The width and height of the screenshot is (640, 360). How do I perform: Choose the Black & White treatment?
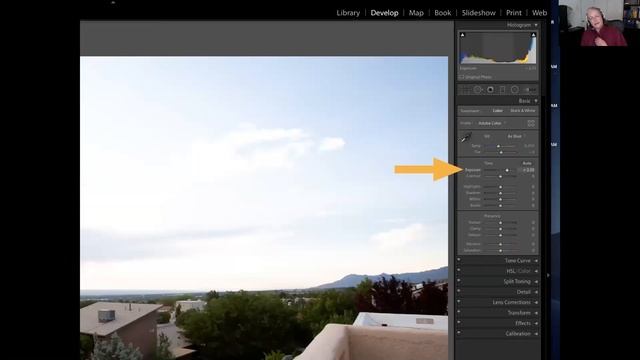522,111
